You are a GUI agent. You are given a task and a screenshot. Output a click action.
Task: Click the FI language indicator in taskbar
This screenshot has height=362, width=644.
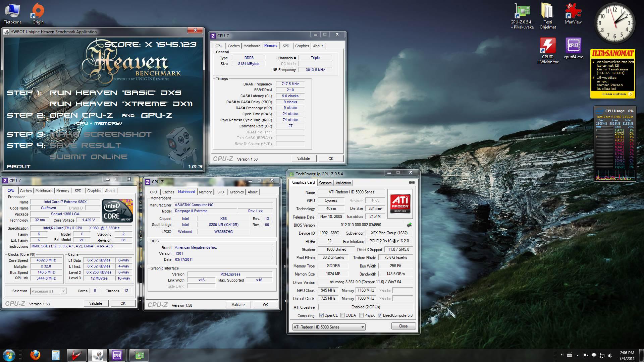click(x=562, y=355)
